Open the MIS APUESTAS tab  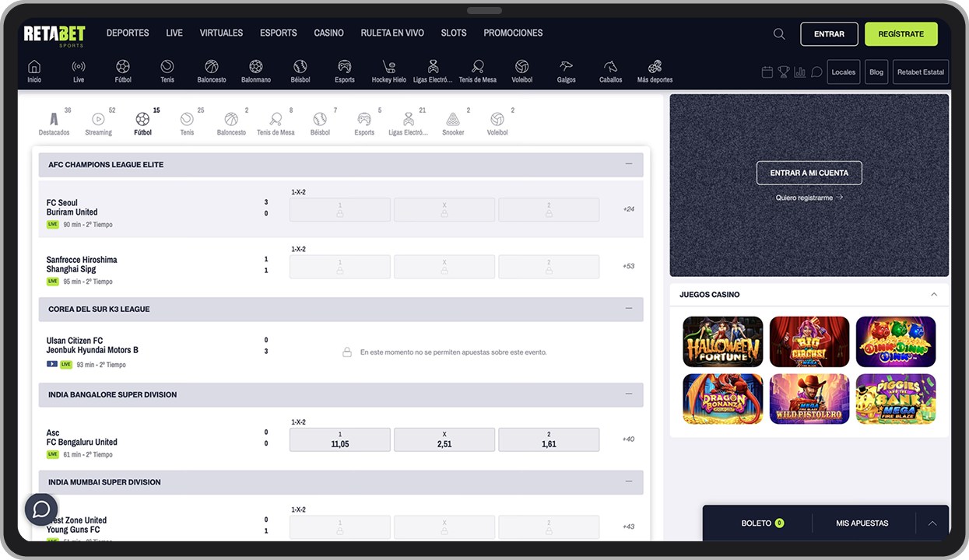pos(862,523)
